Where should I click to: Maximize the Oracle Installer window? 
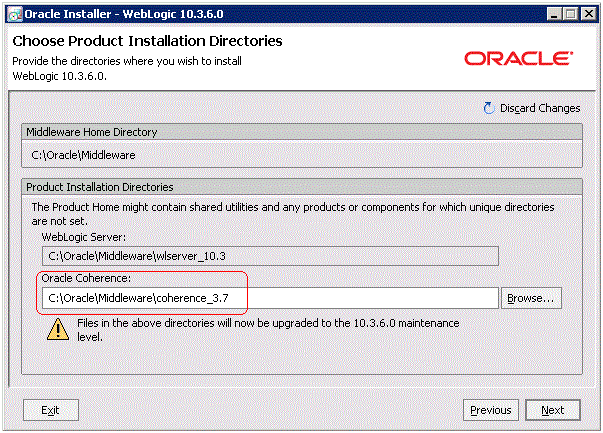(x=571, y=14)
